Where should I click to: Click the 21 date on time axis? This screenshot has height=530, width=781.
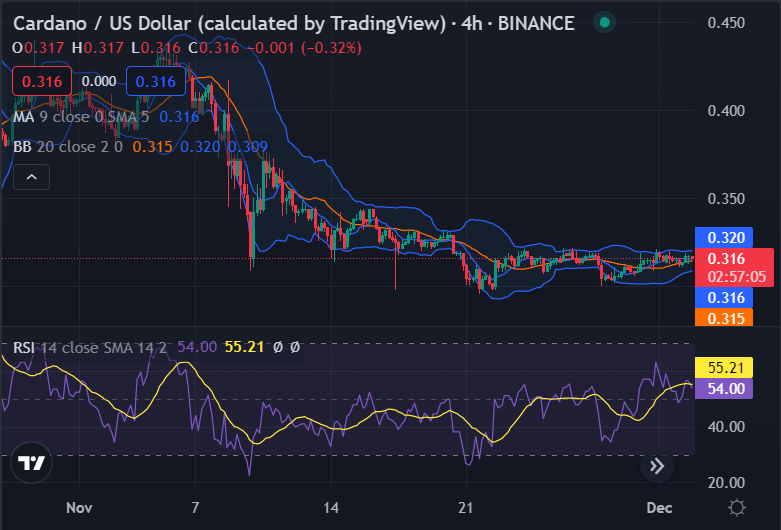click(466, 508)
